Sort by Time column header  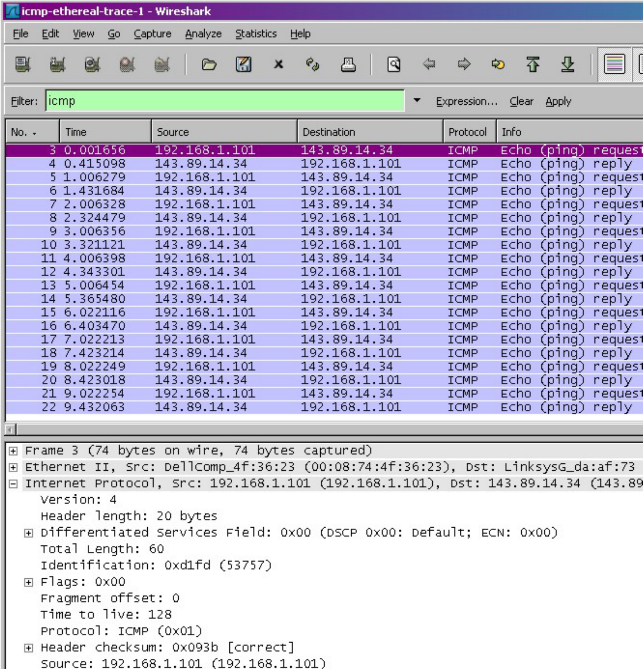pos(105,132)
